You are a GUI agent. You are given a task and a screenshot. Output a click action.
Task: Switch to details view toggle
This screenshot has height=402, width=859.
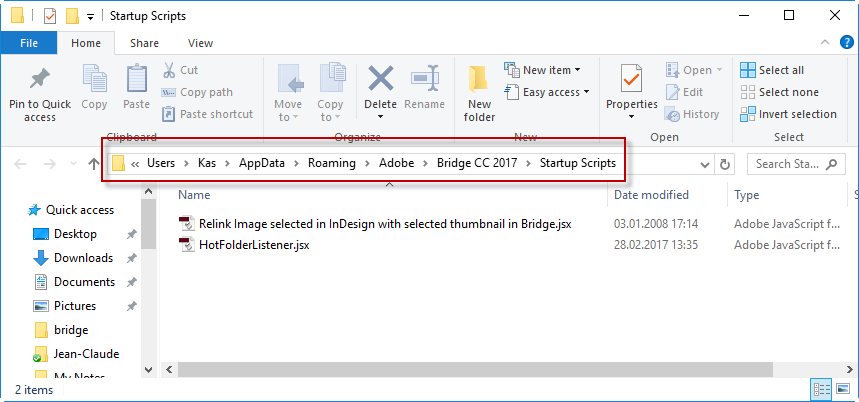click(822, 389)
